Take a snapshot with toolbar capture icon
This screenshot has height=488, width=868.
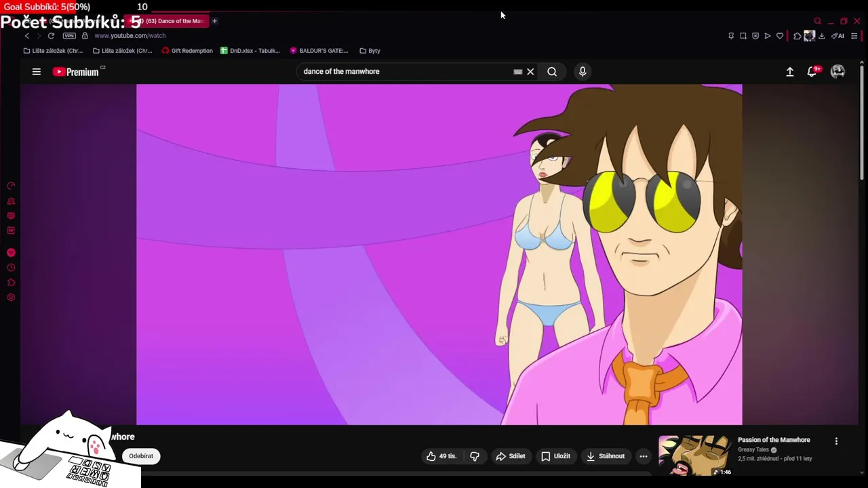(x=743, y=36)
